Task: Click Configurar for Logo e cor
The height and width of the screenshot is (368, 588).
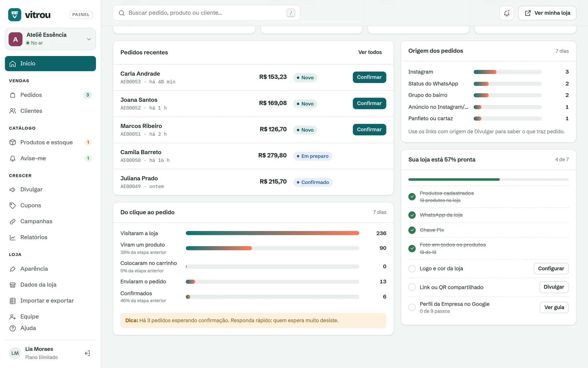Action: (551, 269)
